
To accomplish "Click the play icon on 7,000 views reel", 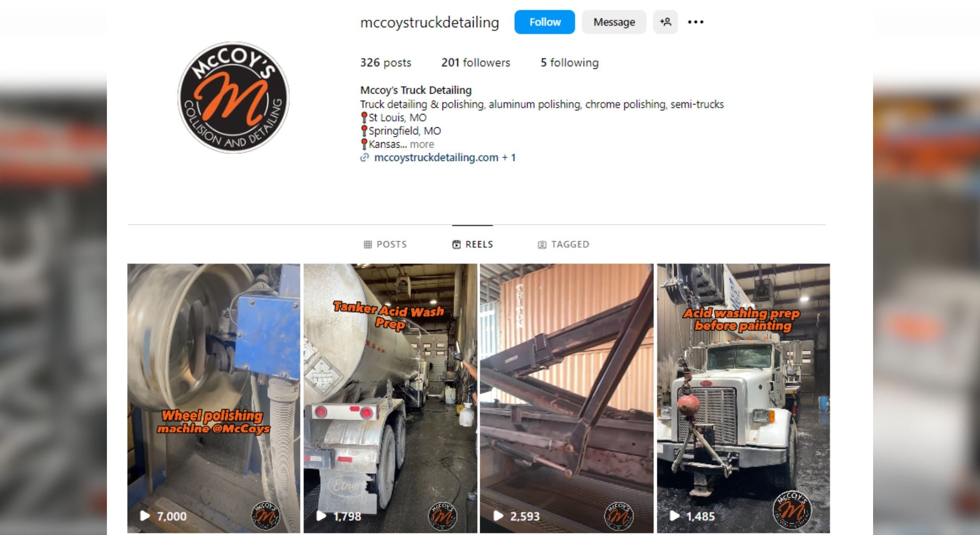I will (x=145, y=516).
